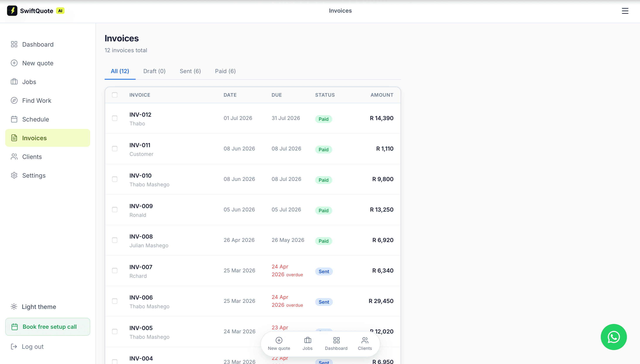The height and width of the screenshot is (364, 640).
Task: Click the Paid status badge on INV-012
Action: pyautogui.click(x=323, y=119)
